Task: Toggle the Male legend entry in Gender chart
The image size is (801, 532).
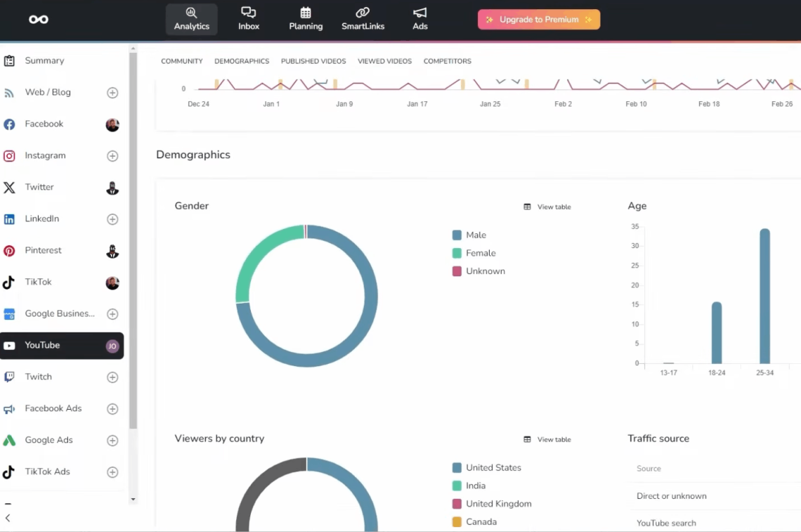Action: point(469,235)
